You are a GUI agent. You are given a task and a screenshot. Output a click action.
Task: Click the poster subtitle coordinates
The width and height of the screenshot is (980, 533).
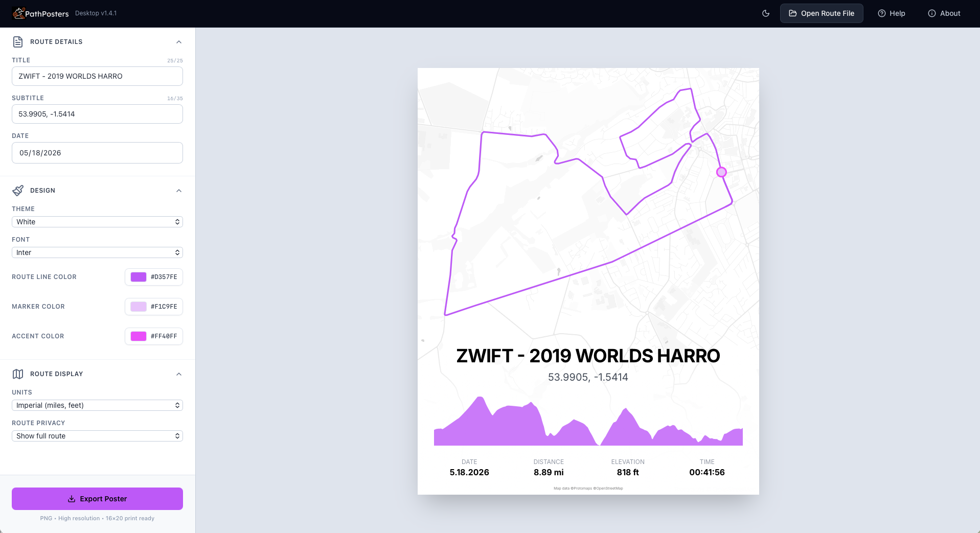tap(588, 377)
